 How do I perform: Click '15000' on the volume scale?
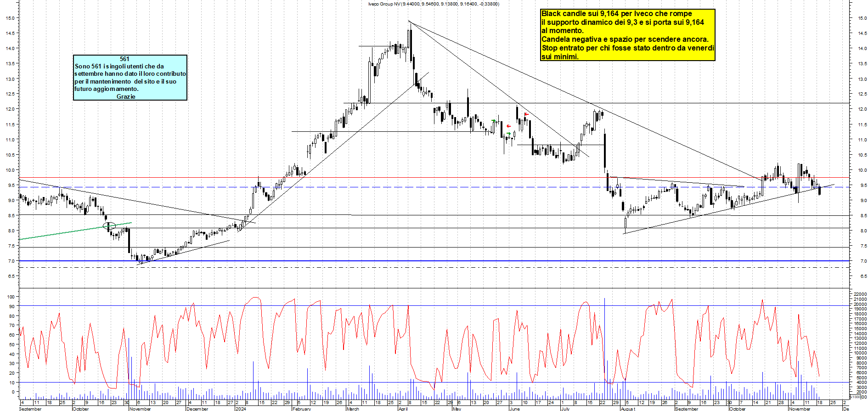[860, 328]
